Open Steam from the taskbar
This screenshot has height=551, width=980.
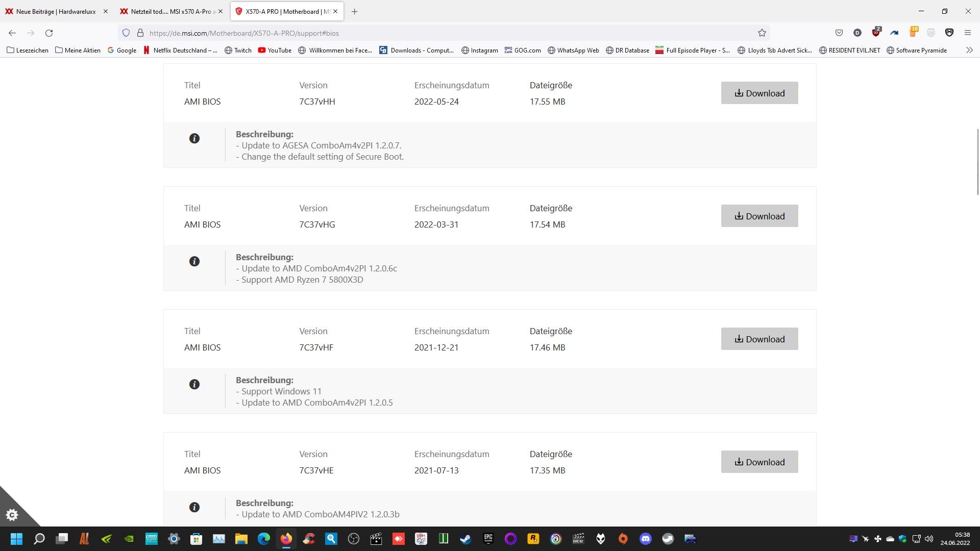465,539
